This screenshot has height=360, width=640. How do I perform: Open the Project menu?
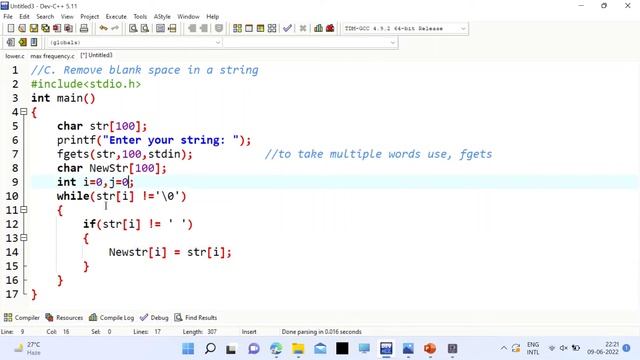click(x=89, y=17)
